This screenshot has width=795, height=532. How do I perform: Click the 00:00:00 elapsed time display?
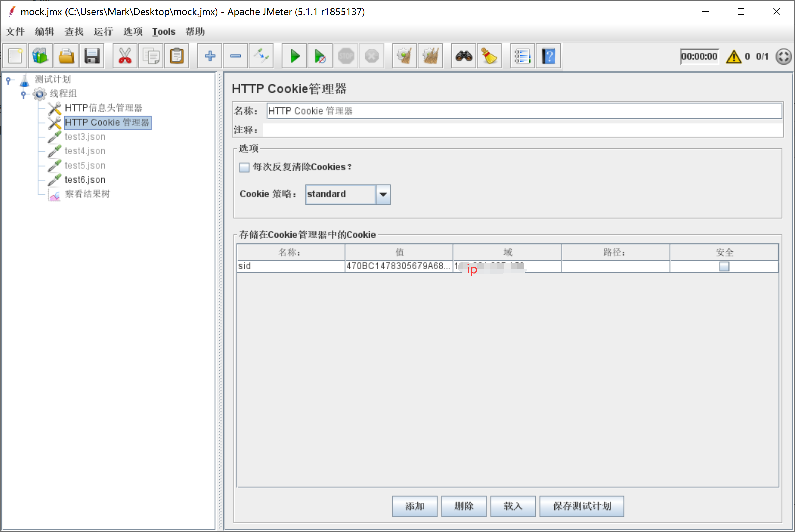(x=699, y=56)
